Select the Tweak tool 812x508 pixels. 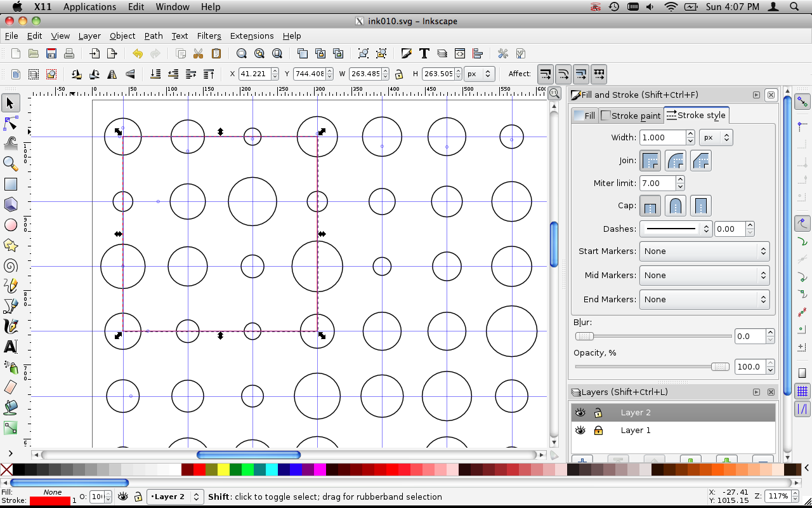click(11, 143)
